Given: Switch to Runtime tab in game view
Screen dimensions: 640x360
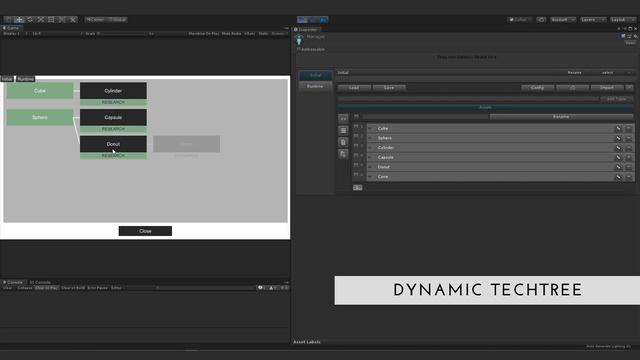Looking at the screenshot, I should (25, 79).
